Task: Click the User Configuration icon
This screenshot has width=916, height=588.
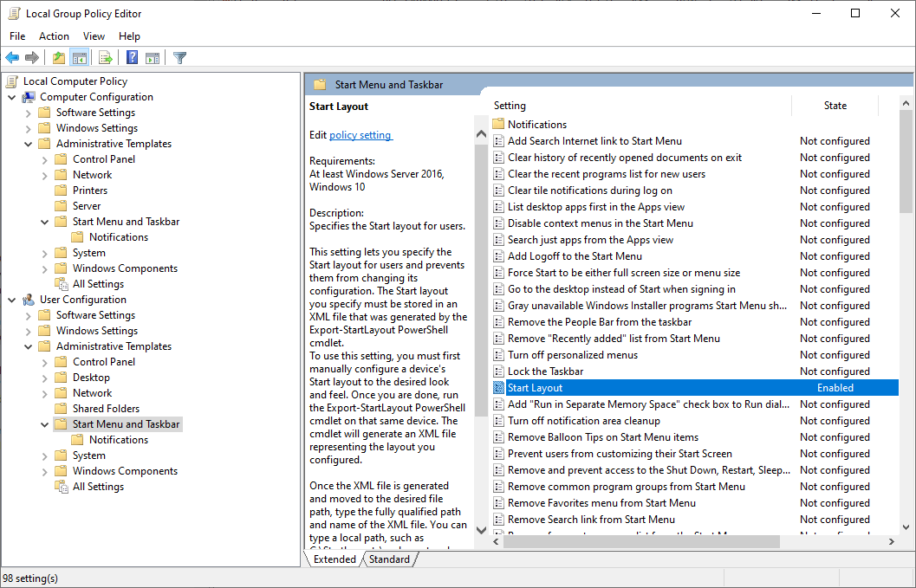Action: 29,300
